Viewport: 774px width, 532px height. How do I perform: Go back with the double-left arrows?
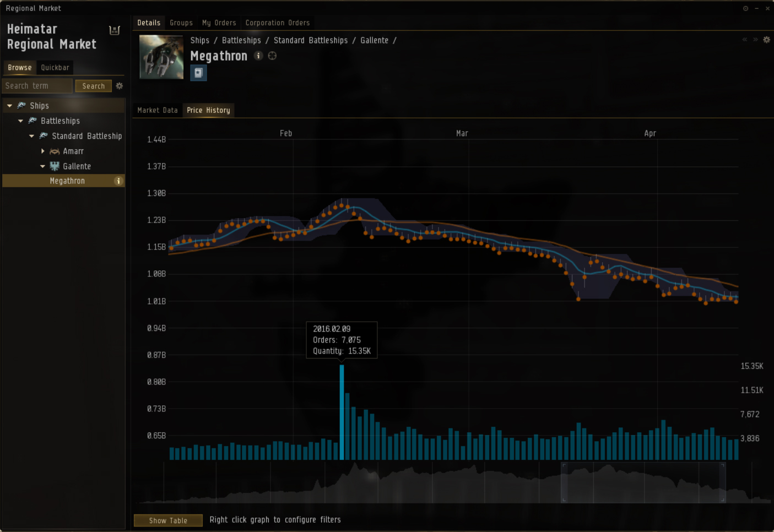pyautogui.click(x=745, y=40)
